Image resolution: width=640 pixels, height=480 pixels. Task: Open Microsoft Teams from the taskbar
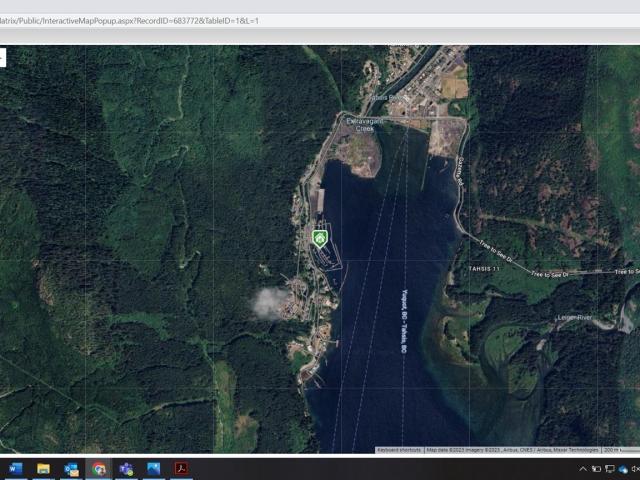click(126, 468)
